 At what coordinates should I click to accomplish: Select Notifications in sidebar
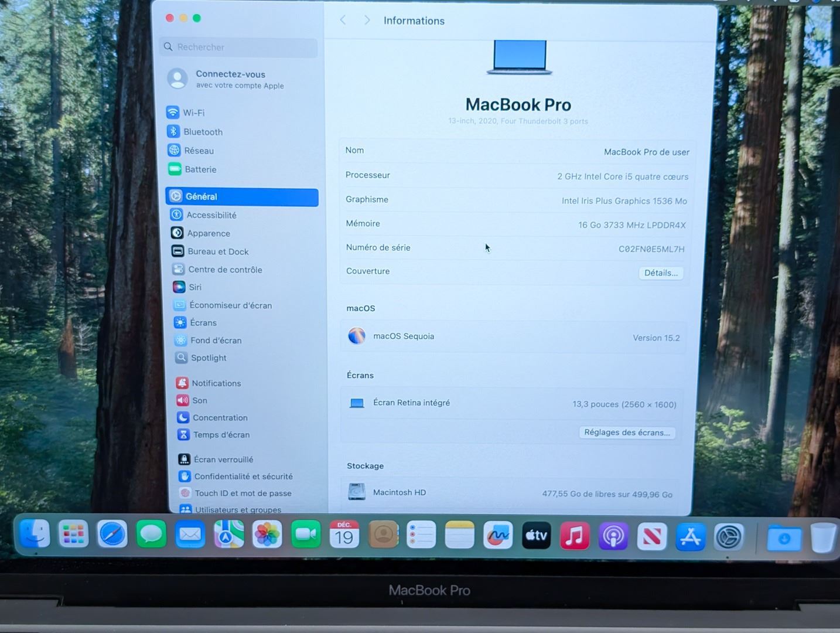pyautogui.click(x=216, y=383)
